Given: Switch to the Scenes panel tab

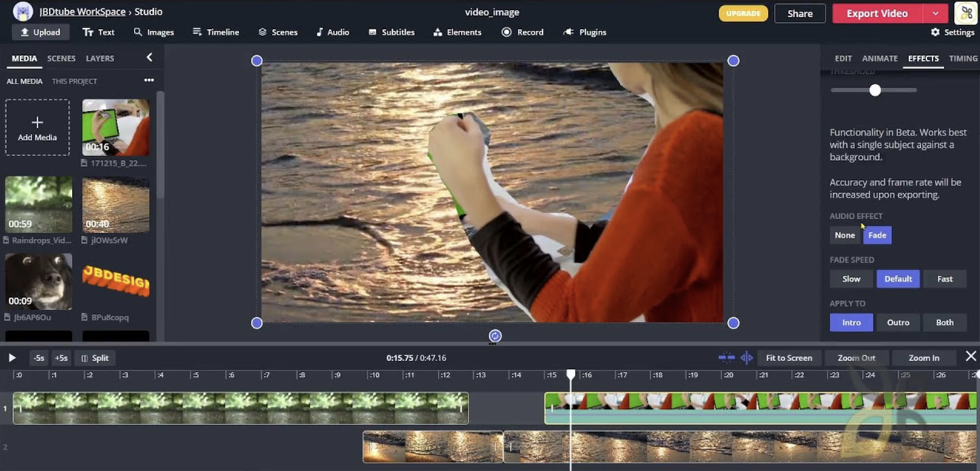Looking at the screenshot, I should tap(61, 58).
